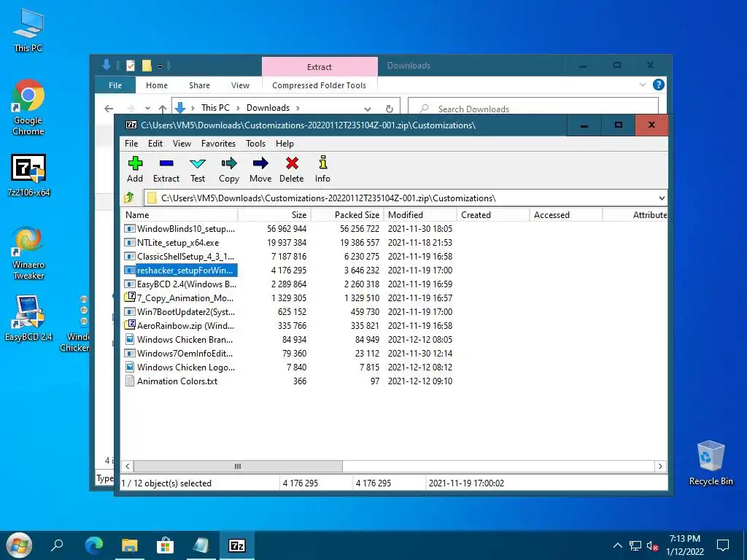Sort by the Accessed column header

pyautogui.click(x=566, y=215)
